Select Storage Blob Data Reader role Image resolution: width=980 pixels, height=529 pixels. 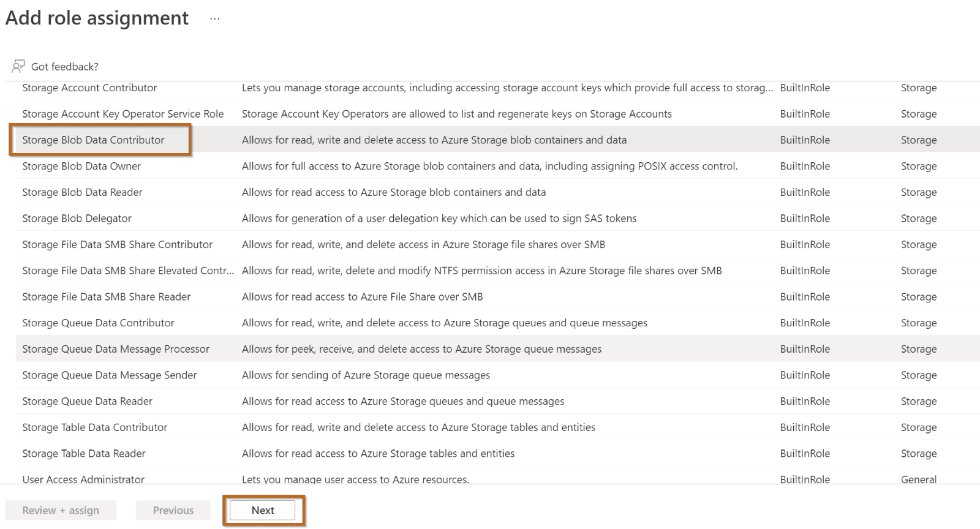(x=82, y=192)
